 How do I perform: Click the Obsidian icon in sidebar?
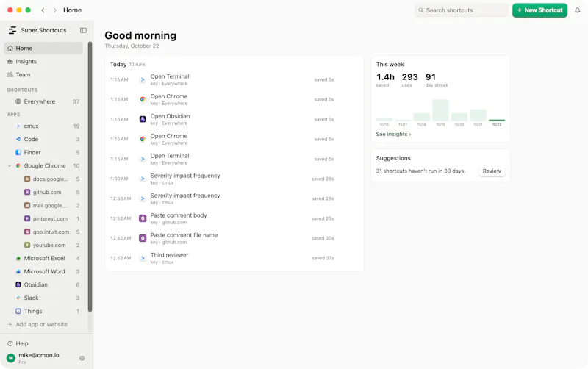[x=18, y=284]
